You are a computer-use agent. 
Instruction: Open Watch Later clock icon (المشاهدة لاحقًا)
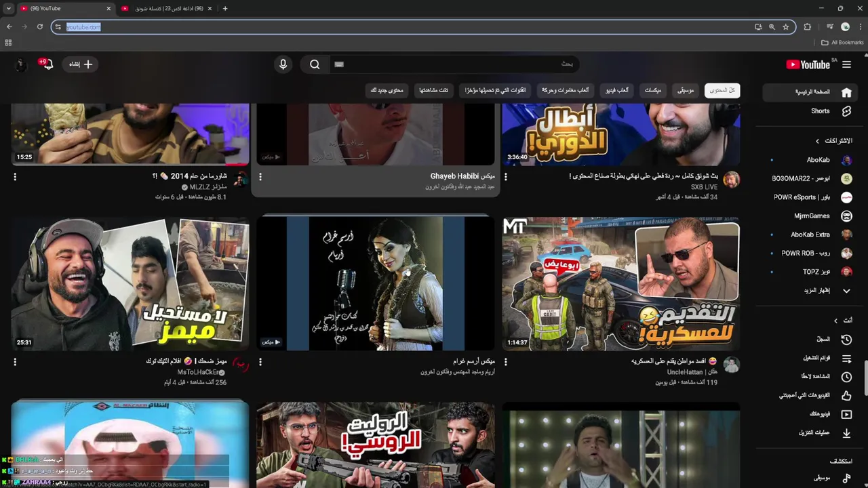click(846, 377)
